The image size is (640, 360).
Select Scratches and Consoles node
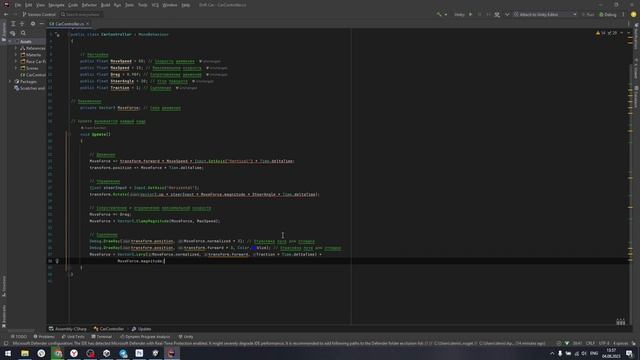29,88
